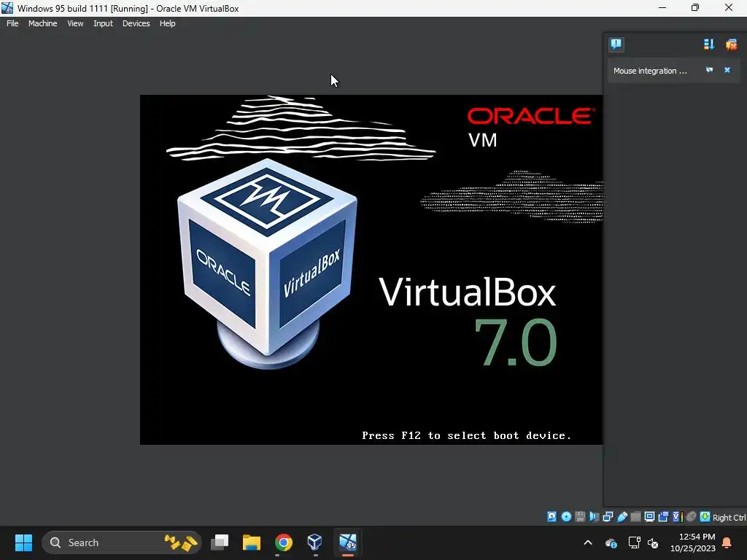Expand the Mouse integration notification text
This screenshot has height=560, width=747.
pyautogui.click(x=650, y=71)
